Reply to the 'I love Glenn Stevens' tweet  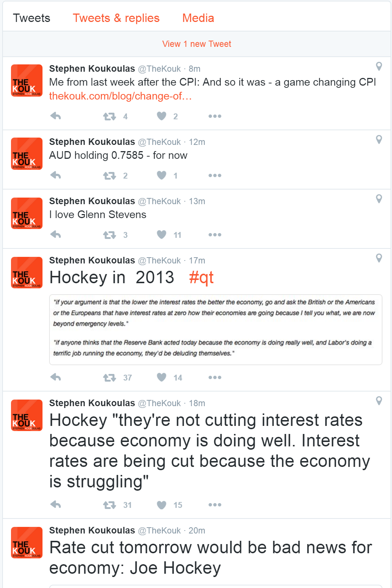tap(56, 235)
